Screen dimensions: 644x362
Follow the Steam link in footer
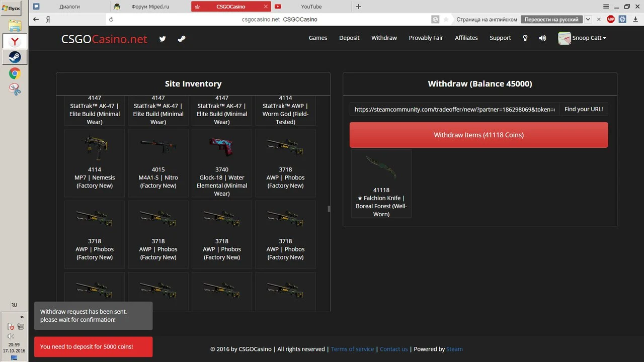454,349
